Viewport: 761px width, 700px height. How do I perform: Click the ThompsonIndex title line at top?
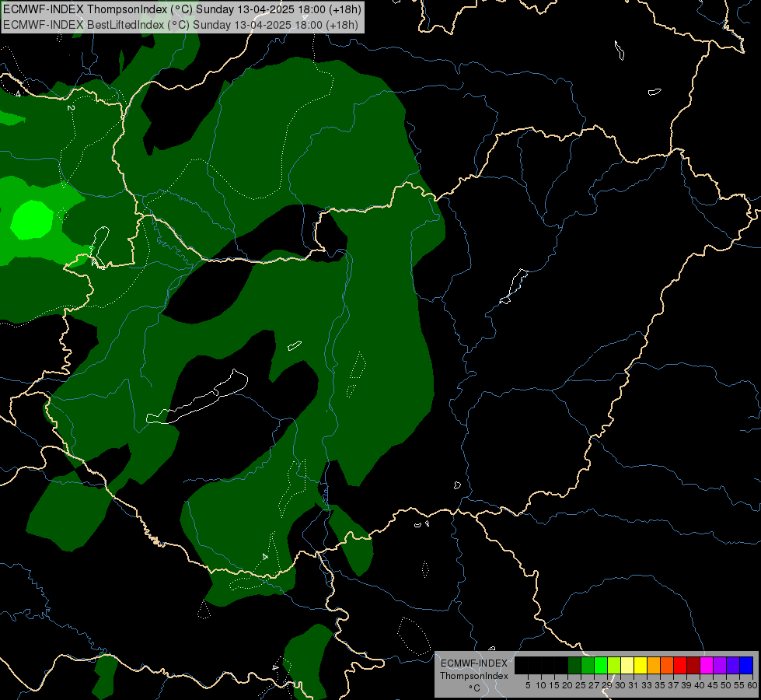click(x=183, y=9)
